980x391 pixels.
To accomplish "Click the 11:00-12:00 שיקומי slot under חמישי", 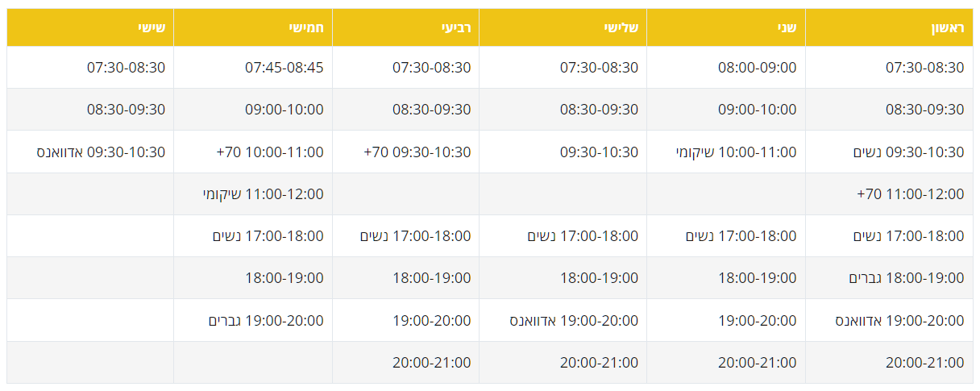I will point(263,194).
